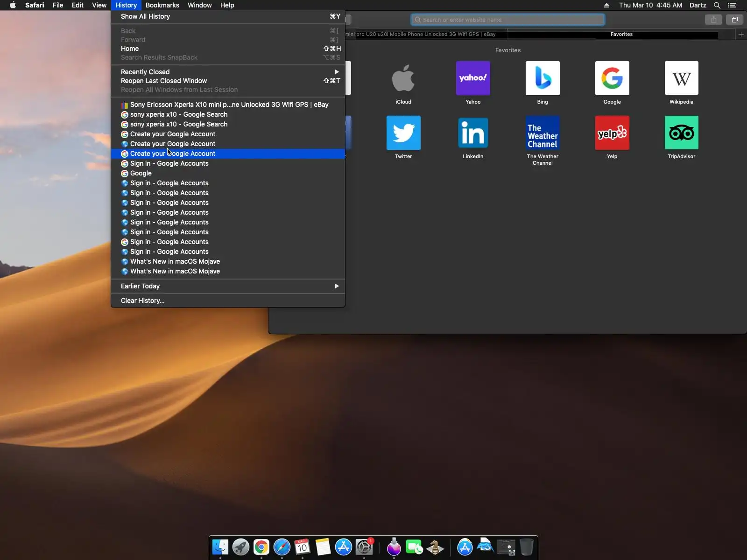Open the Sony Ericsson Xperia eBay history entry
This screenshot has height=560, width=747.
click(228, 105)
